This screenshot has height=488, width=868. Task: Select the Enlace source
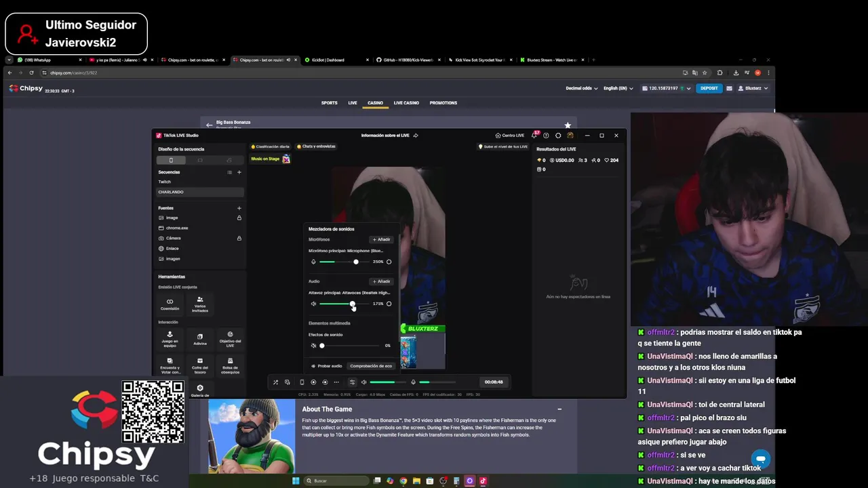pyautogui.click(x=199, y=248)
